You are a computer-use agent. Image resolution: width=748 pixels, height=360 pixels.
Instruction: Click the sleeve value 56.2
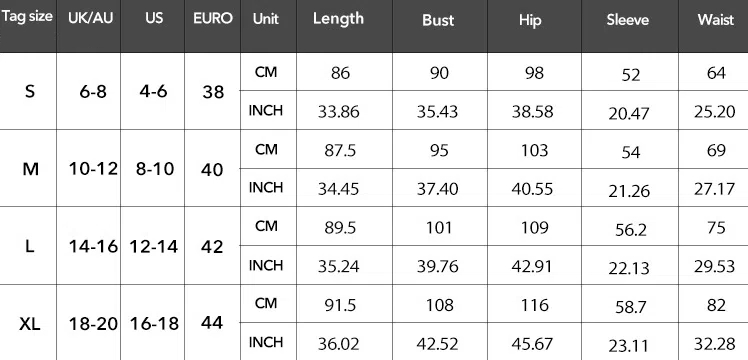click(630, 230)
